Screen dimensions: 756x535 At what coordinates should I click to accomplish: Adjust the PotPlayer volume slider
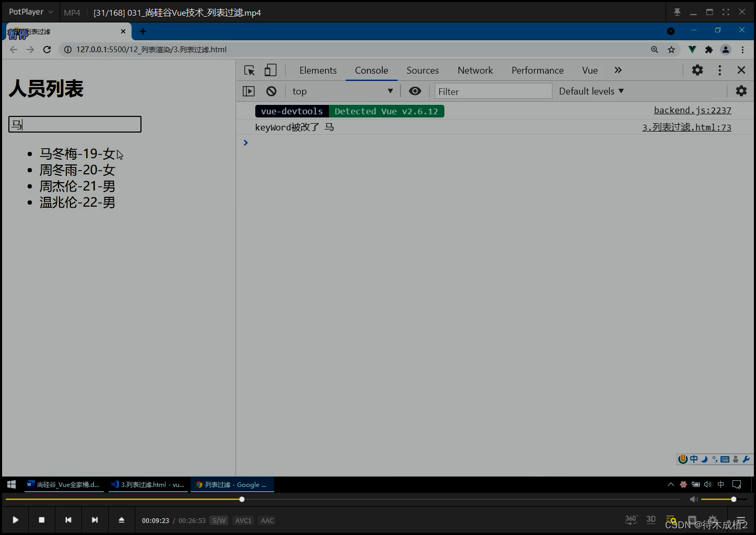click(725, 500)
